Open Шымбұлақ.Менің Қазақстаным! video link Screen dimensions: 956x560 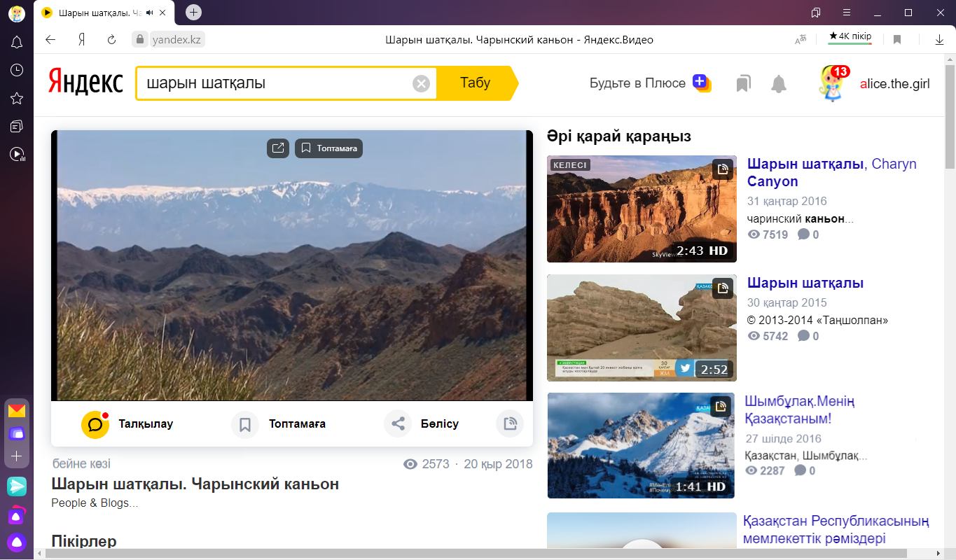(800, 410)
